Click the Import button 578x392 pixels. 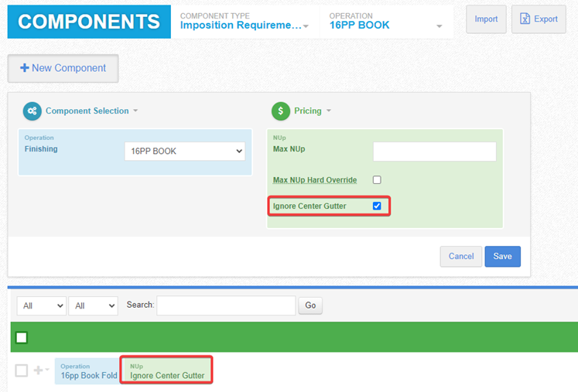coord(486,19)
